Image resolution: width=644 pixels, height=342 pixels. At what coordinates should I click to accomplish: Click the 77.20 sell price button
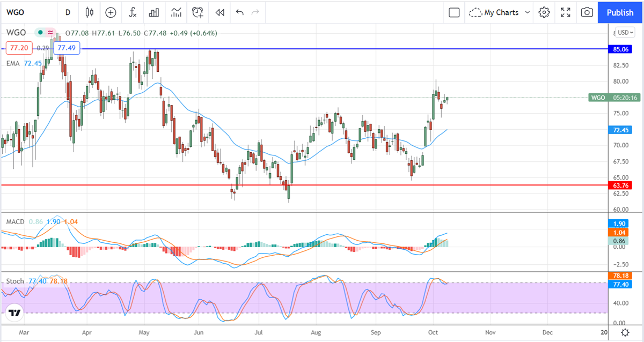pyautogui.click(x=16, y=48)
